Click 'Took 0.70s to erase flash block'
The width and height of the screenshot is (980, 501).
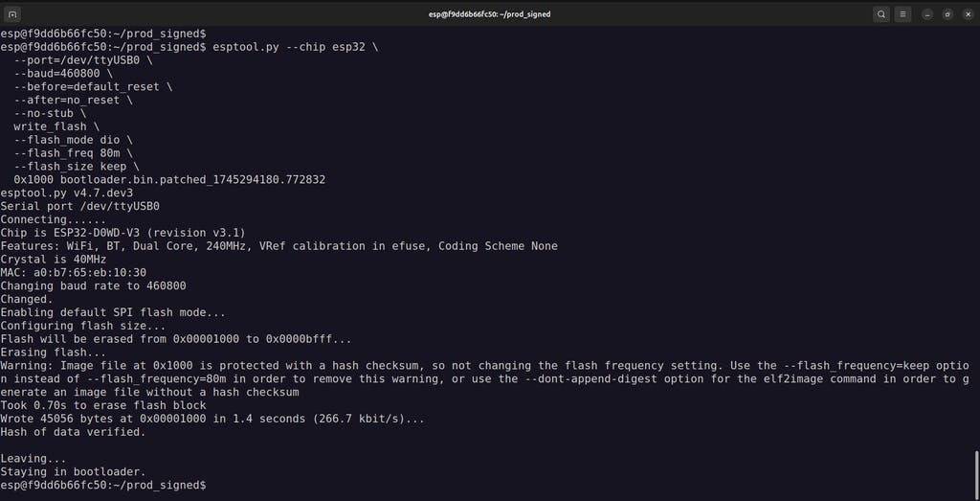(103, 405)
